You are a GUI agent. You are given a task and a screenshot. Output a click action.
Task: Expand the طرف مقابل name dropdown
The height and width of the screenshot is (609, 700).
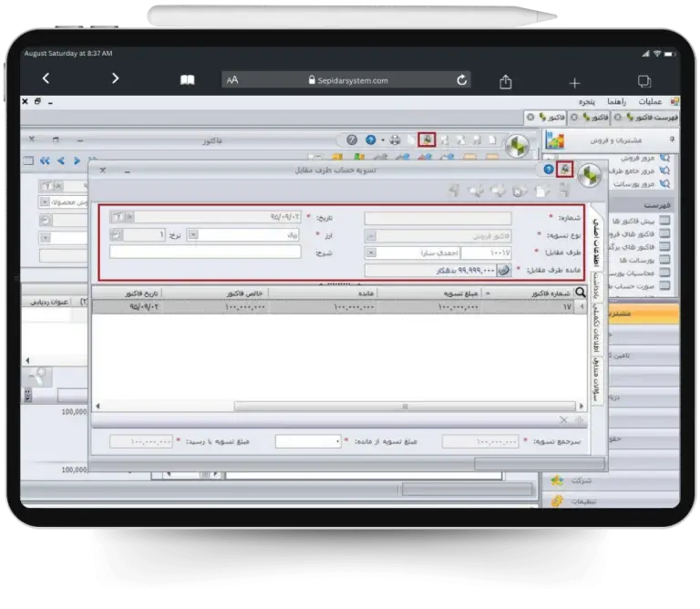click(x=371, y=253)
